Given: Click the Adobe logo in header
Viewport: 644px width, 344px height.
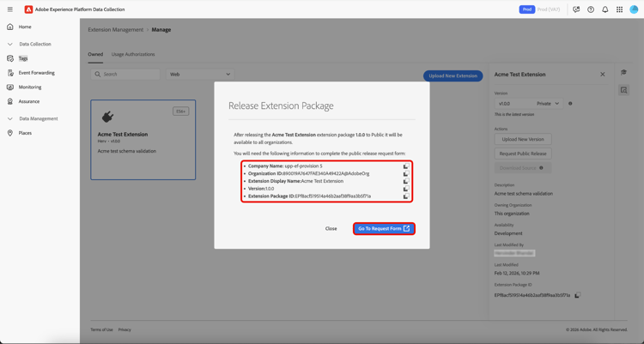Looking at the screenshot, I should coord(28,9).
